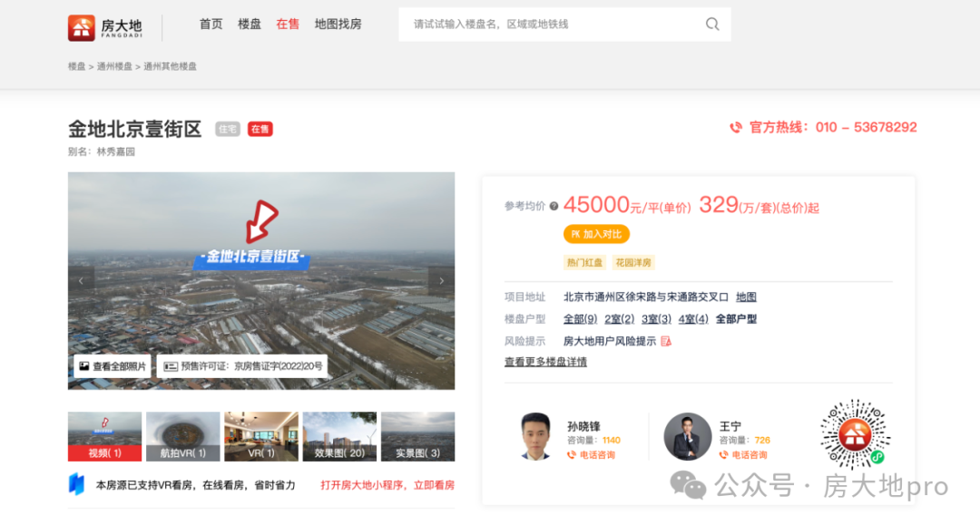
Task: Show the previous photo with left arrow
Action: click(x=82, y=281)
